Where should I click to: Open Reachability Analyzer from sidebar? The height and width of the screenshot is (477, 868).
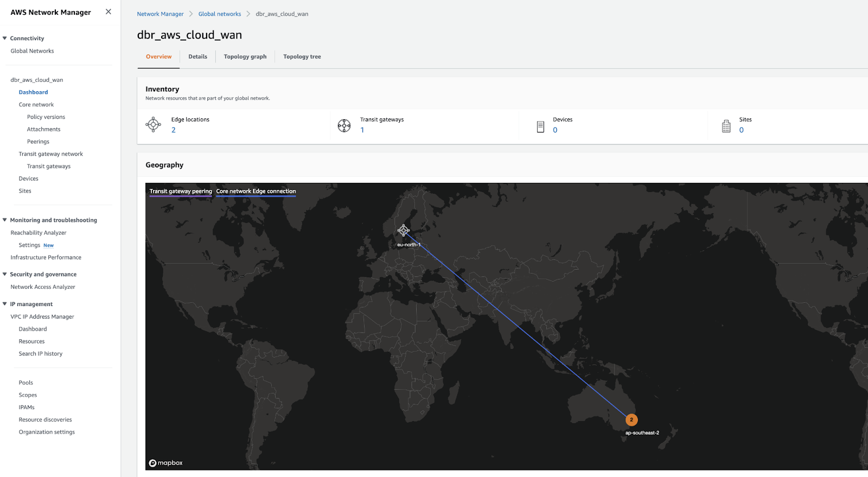39,233
